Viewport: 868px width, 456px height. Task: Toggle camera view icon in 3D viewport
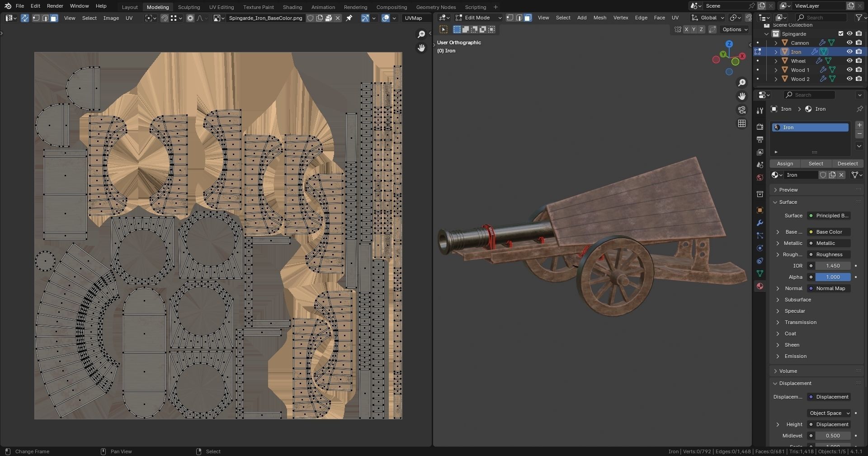pos(742,110)
